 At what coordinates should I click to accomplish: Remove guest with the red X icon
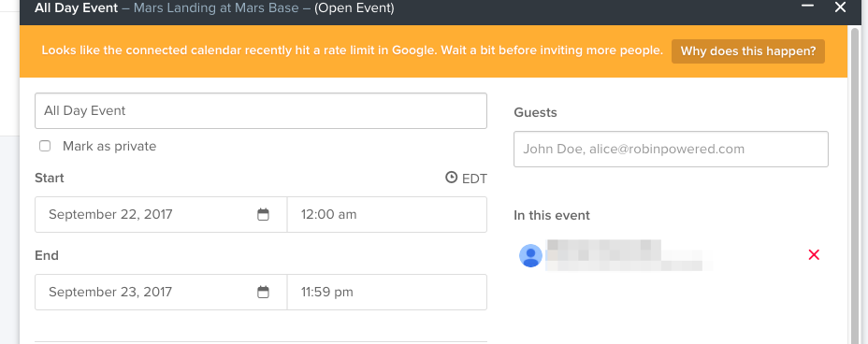(814, 255)
